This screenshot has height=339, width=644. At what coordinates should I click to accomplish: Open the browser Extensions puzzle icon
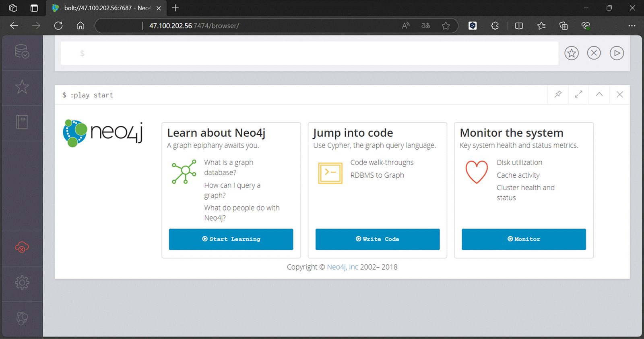pyautogui.click(x=495, y=26)
